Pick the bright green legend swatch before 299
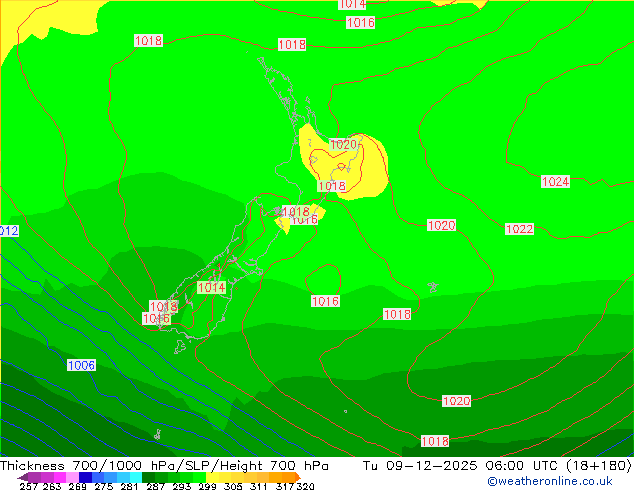634x490 pixels. [x=199, y=477]
